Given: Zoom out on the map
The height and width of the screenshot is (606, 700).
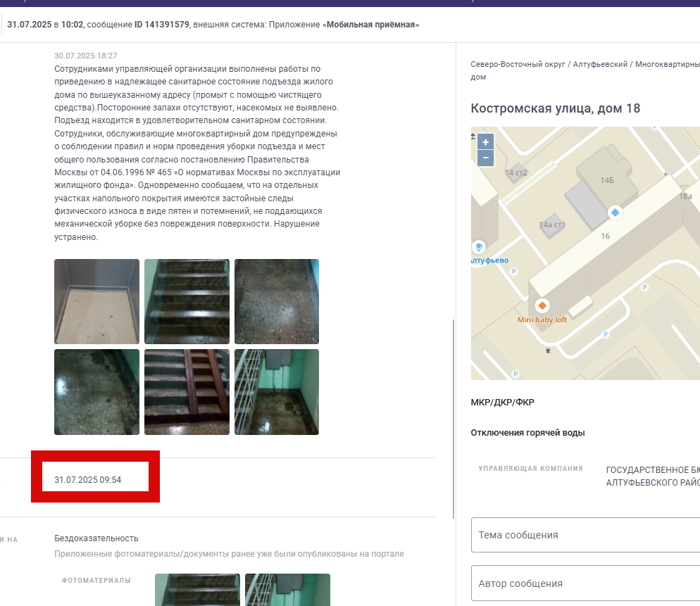Looking at the screenshot, I should [485, 158].
